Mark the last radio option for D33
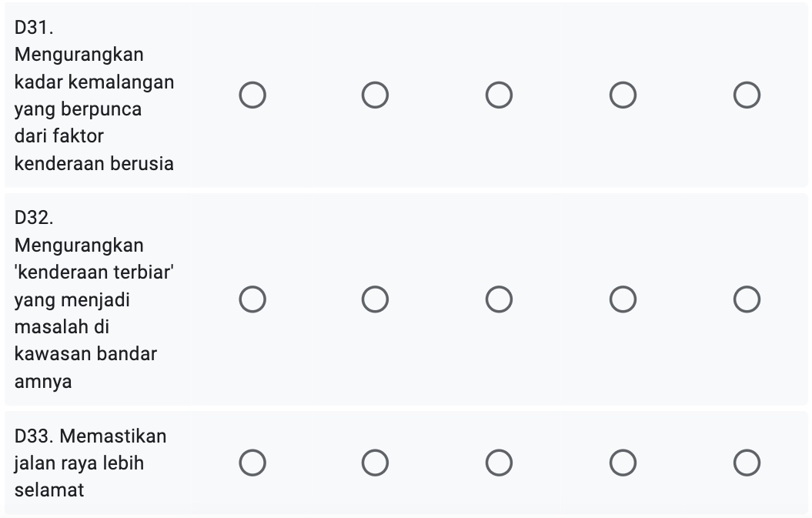812x518 pixels. [x=747, y=463]
